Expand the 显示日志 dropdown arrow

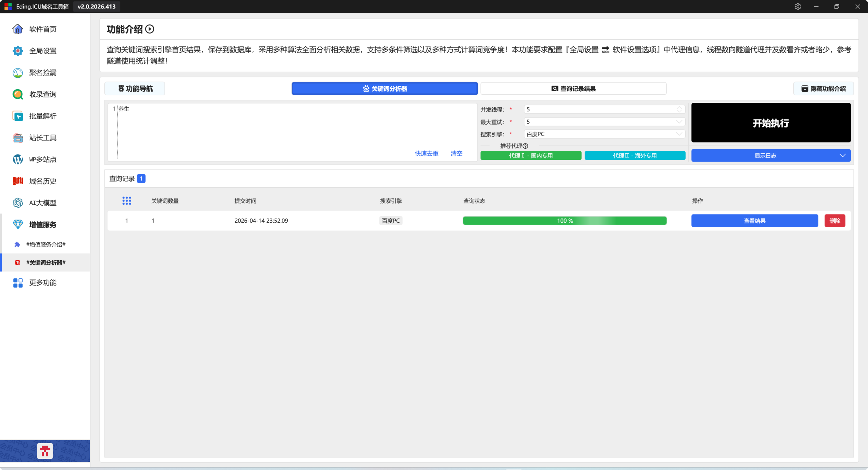point(842,155)
